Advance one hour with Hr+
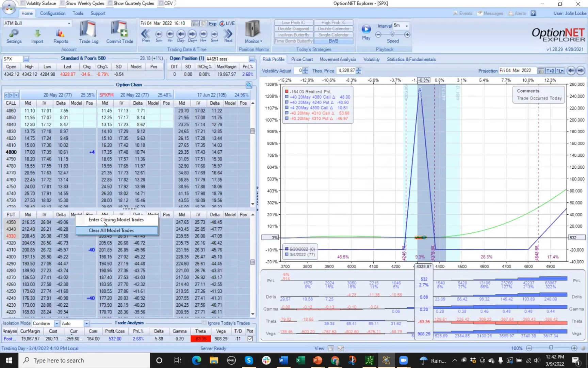 tap(203, 35)
